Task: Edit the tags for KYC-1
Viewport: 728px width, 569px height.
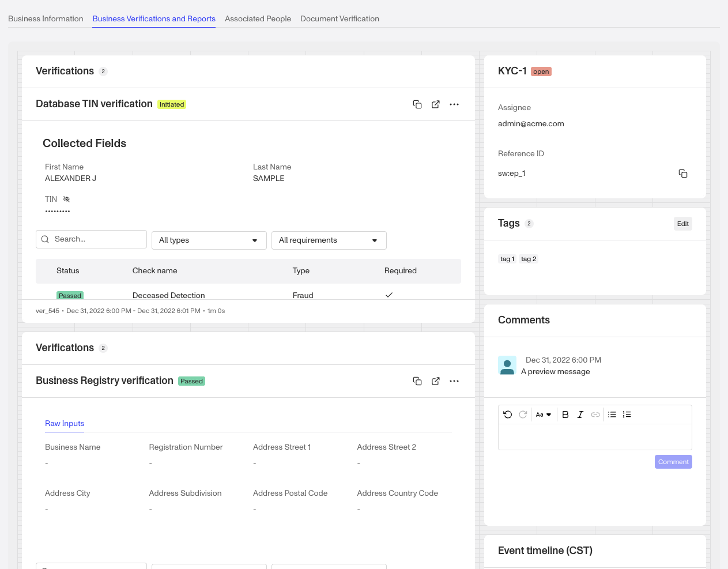Action: [682, 224]
